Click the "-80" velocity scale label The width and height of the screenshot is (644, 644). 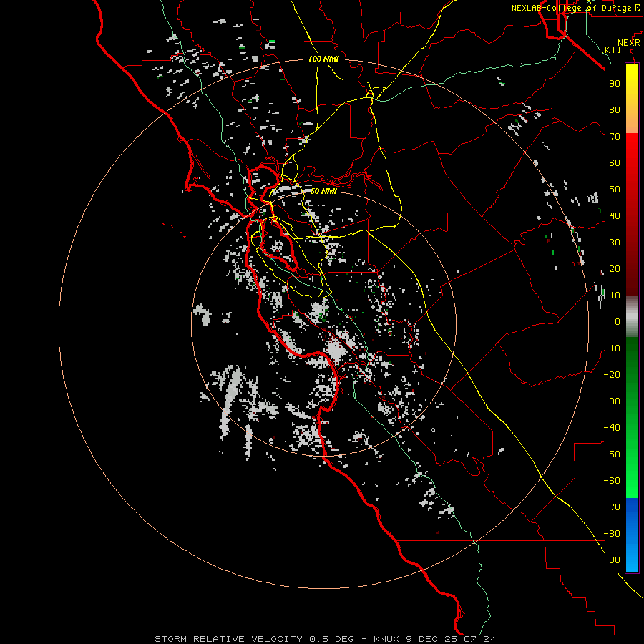(x=612, y=534)
